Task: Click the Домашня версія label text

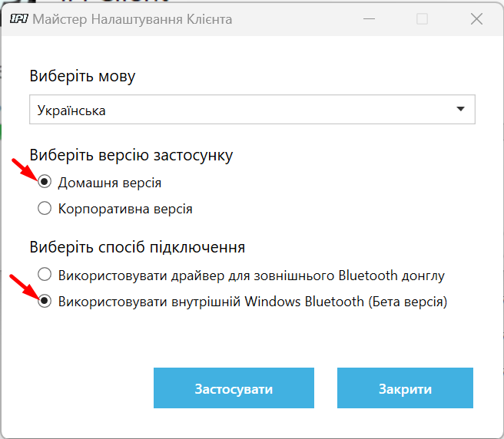Action: (110, 183)
